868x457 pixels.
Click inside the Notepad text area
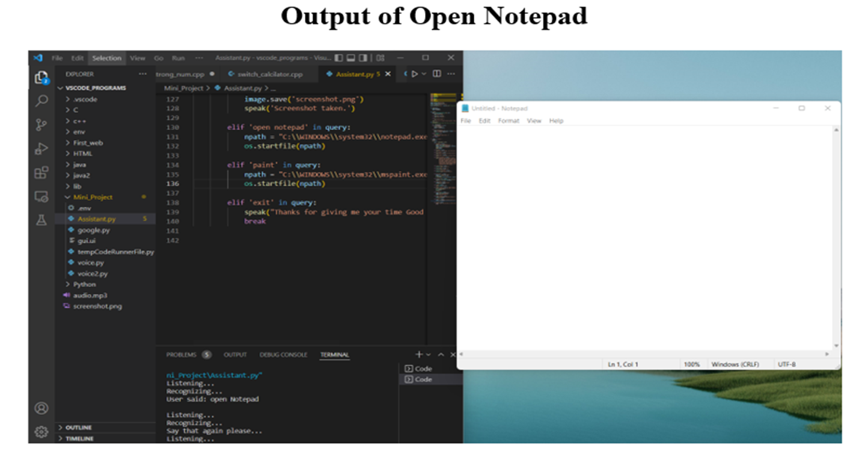pyautogui.click(x=644, y=238)
